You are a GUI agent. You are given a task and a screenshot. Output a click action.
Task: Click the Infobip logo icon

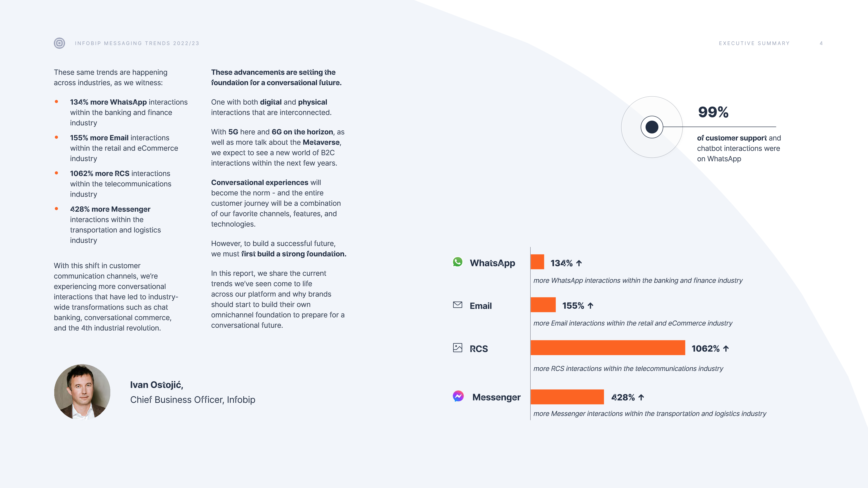pyautogui.click(x=59, y=43)
